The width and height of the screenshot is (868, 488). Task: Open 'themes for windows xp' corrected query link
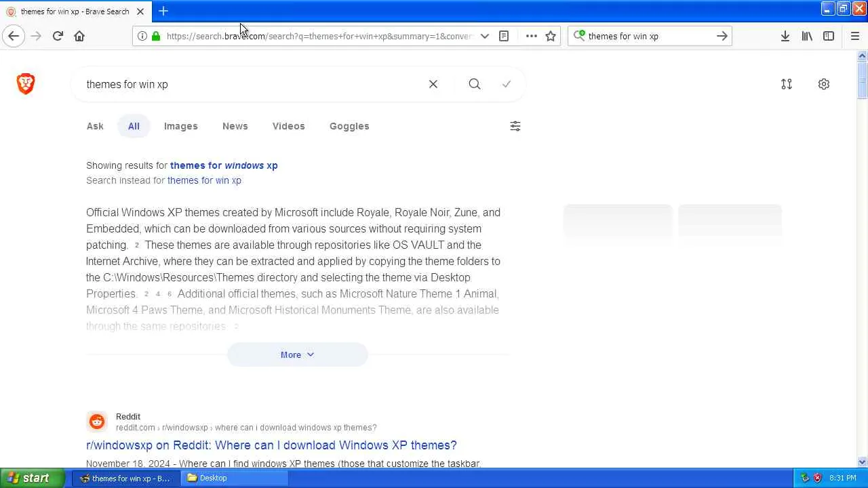(224, 165)
